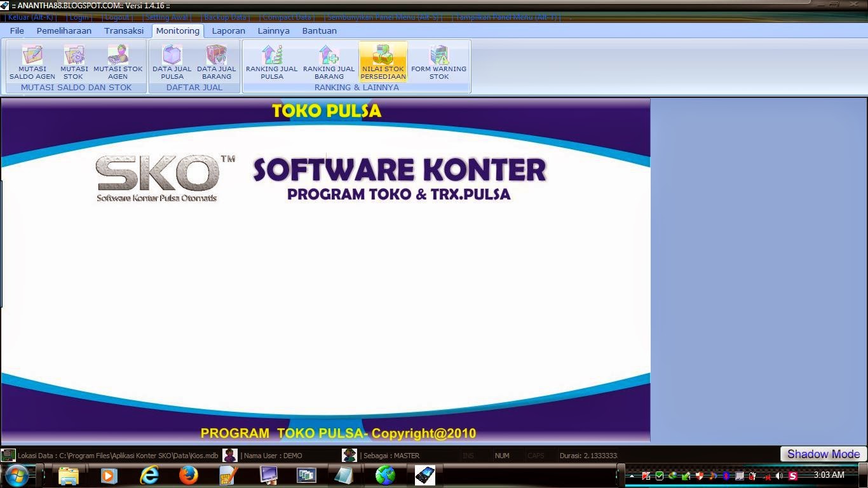Viewport: 868px width, 488px height.
Task: Click the volume speaker tray icon
Action: coord(780,476)
